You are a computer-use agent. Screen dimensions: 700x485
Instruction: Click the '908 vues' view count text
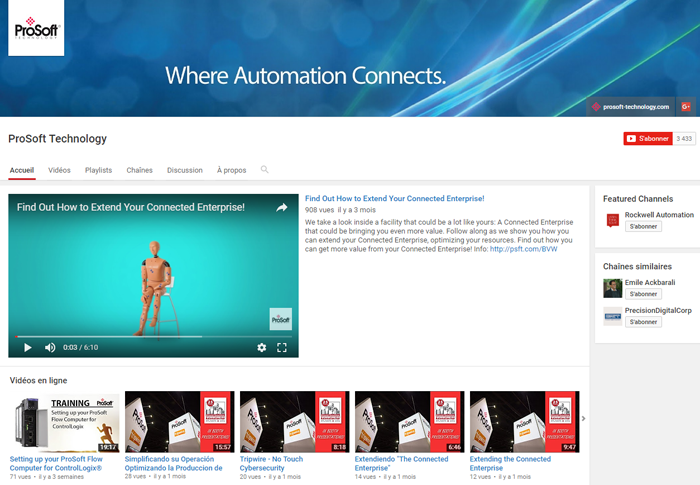pos(319,210)
